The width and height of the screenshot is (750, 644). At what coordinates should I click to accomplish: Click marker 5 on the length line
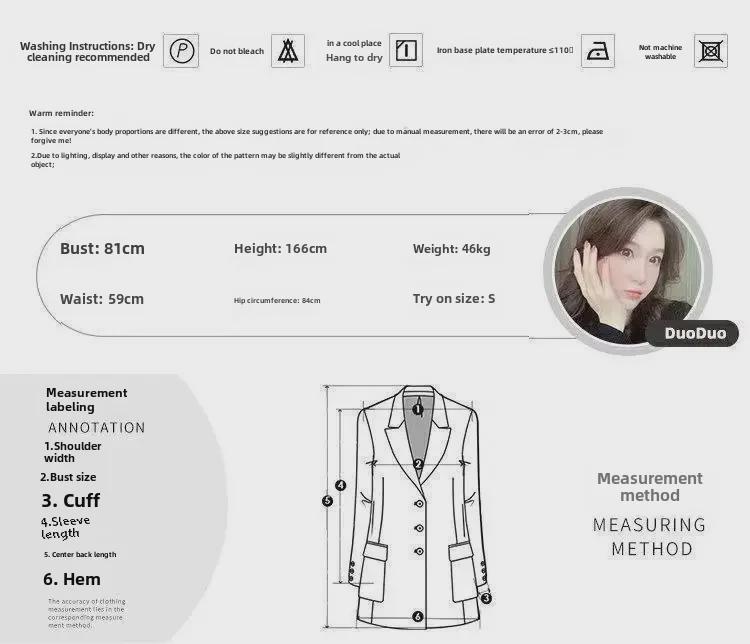(x=327, y=501)
